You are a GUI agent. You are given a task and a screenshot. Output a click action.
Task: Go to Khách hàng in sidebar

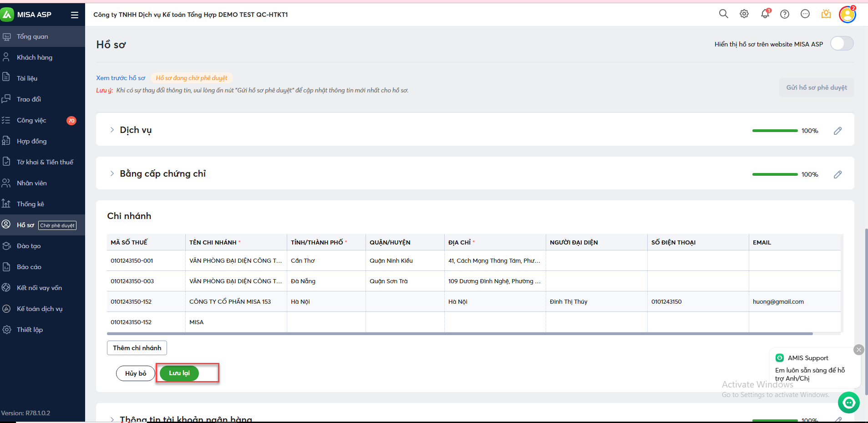(35, 57)
